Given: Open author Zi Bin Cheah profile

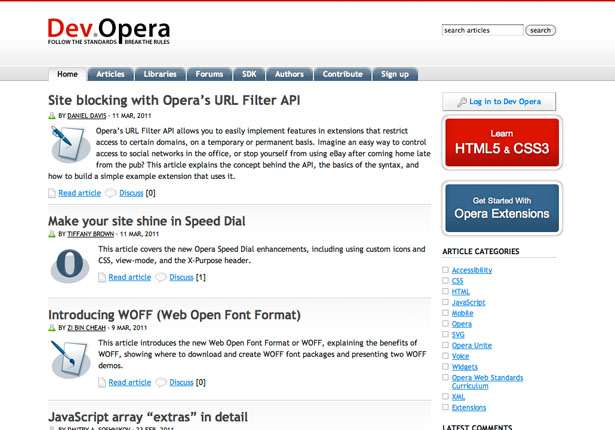Looking at the screenshot, I should point(87,328).
